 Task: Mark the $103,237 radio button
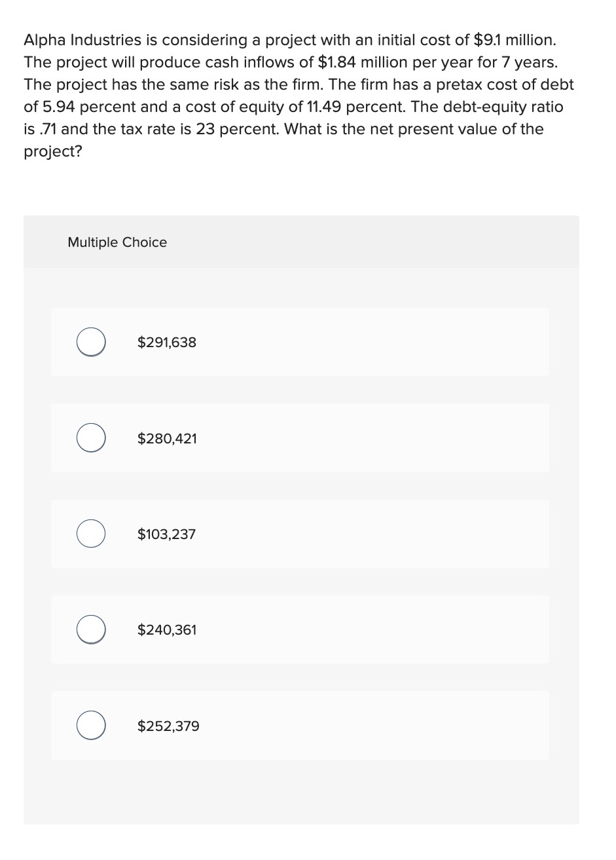click(x=91, y=534)
